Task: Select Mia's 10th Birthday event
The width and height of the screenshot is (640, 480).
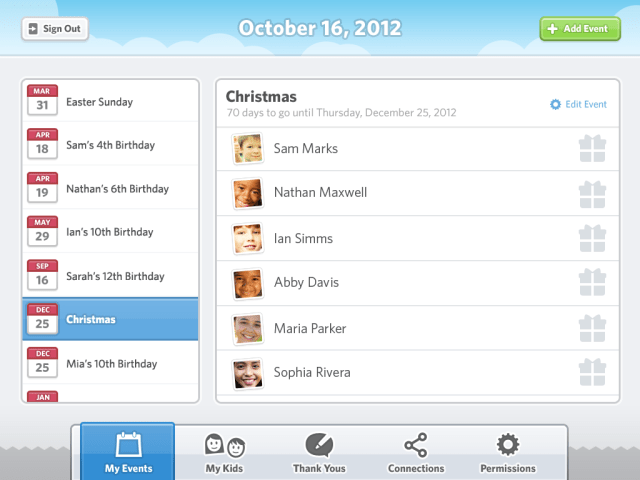Action: [x=110, y=363]
